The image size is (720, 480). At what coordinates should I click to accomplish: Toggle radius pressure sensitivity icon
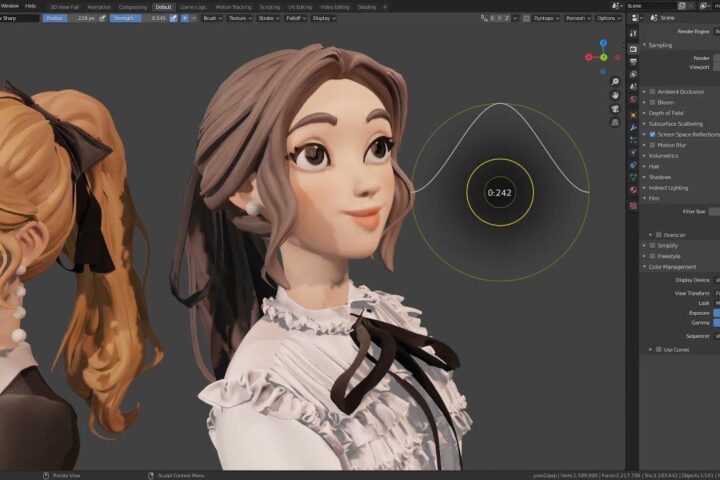click(102, 18)
